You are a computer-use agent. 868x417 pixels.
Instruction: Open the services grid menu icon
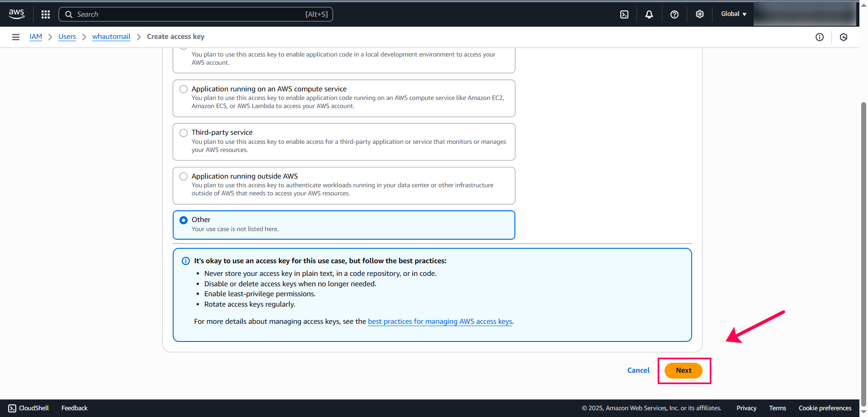(46, 14)
